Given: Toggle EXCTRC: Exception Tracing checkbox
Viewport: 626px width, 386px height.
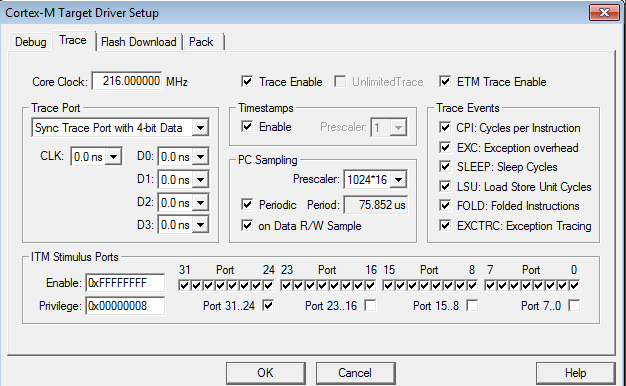Looking at the screenshot, I should [x=445, y=226].
